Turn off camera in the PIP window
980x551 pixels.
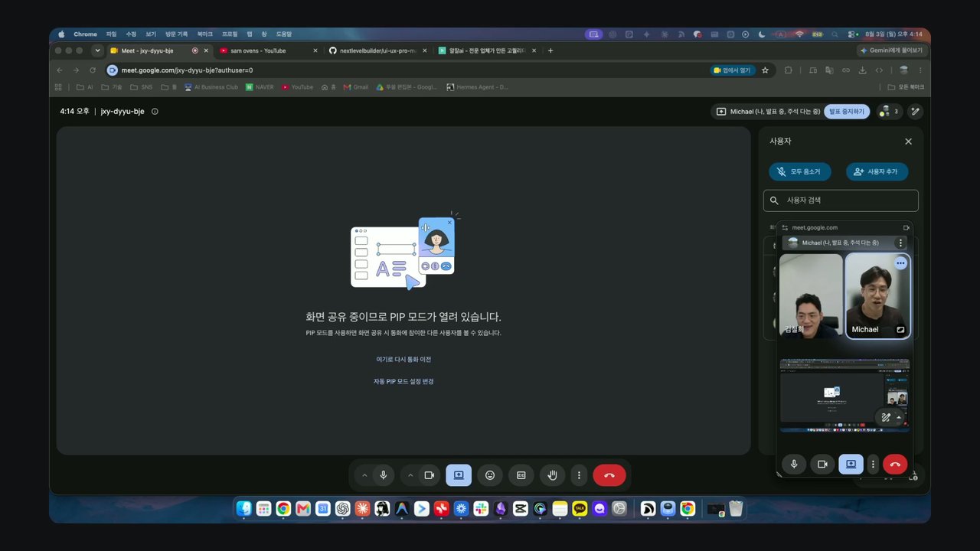823,464
